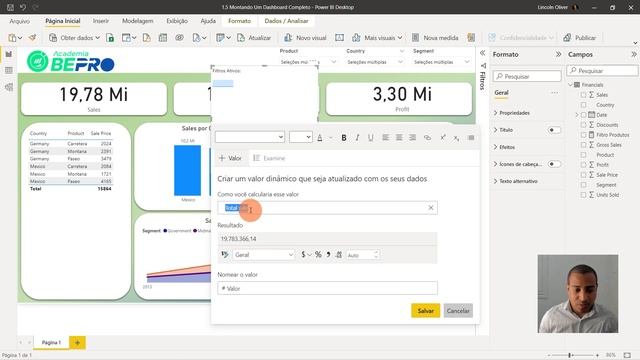
Task: Toggle the Título switch on
Action: point(554,130)
